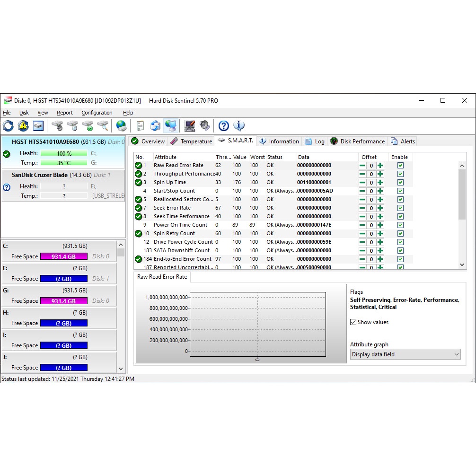Open the Configuration menu

(97, 113)
